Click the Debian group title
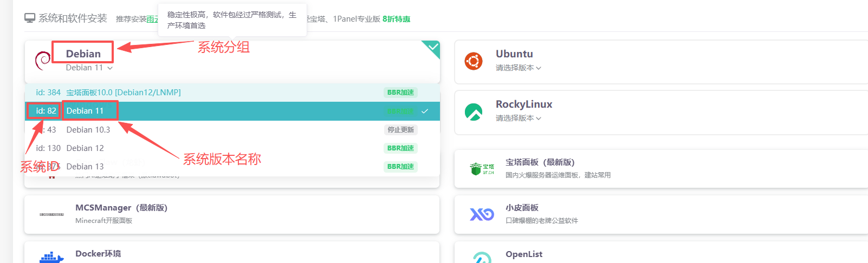 pos(83,54)
